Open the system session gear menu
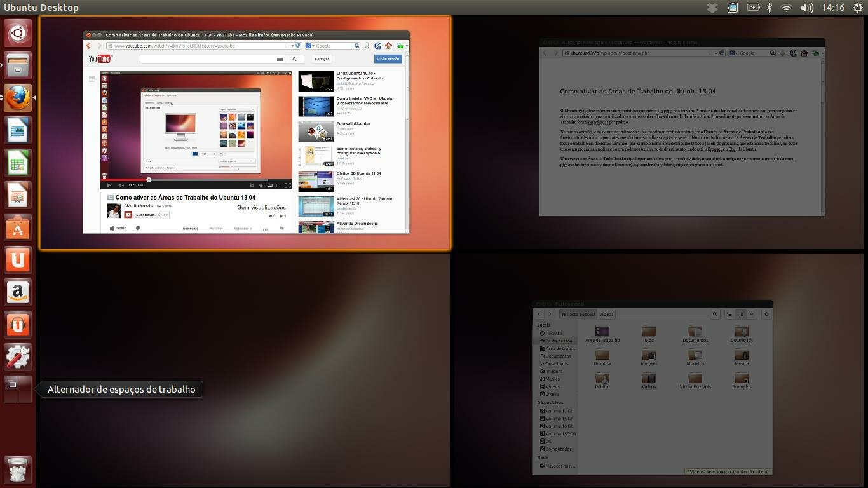Viewport: 868px width, 488px height. (x=858, y=8)
